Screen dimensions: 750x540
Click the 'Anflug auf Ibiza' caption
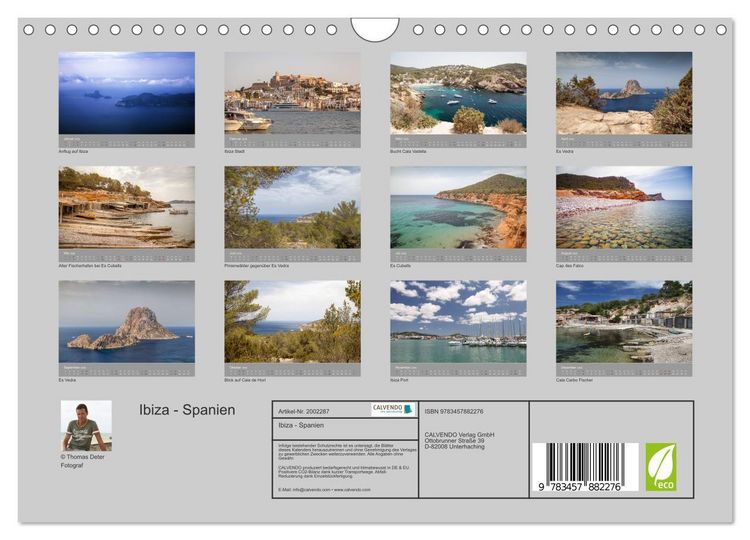coord(73,151)
